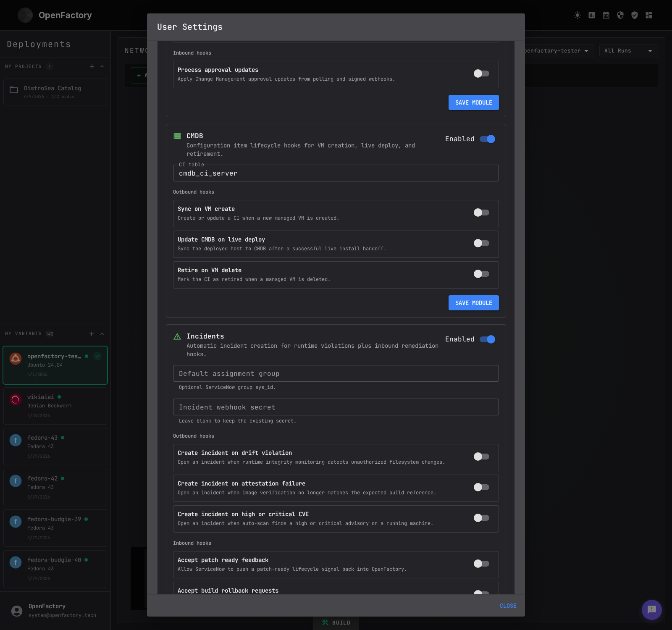Click the SAVE MODULE button for CMDB
Image resolution: width=672 pixels, height=630 pixels.
[473, 302]
